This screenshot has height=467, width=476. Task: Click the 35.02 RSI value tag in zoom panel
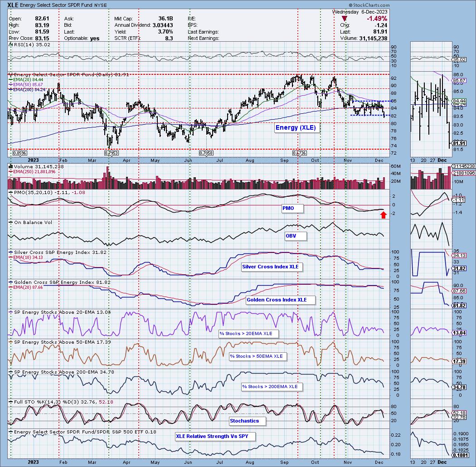[459, 60]
